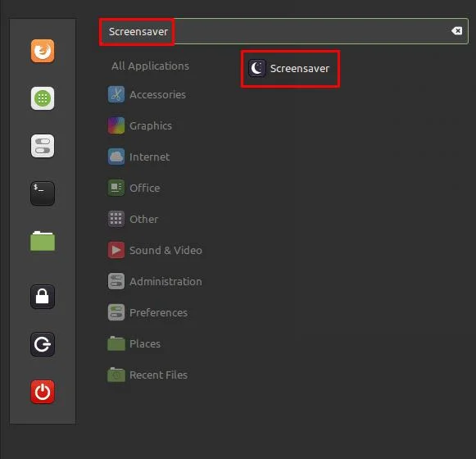The width and height of the screenshot is (476, 459).
Task: Focus the search field containing Screensaver
Action: pyautogui.click(x=283, y=31)
